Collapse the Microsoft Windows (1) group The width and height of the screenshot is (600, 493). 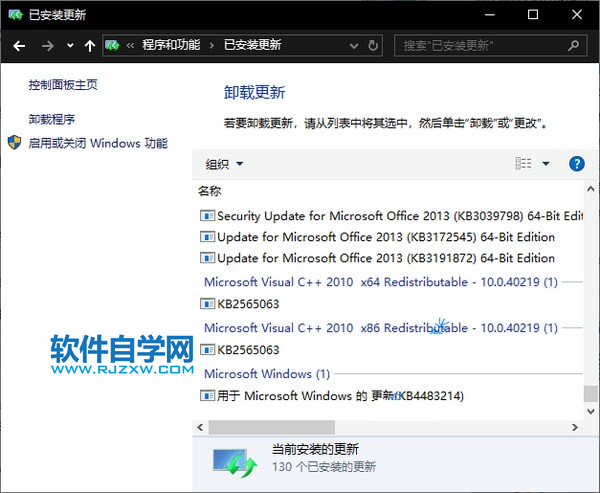click(267, 374)
